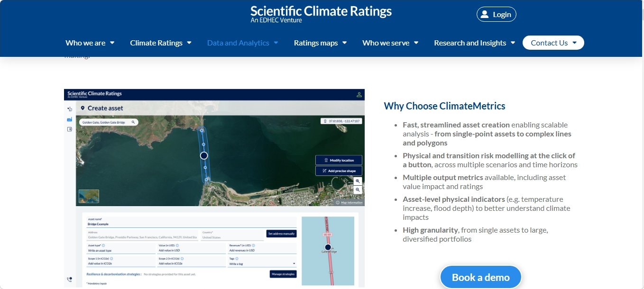
Task: Click the magnifier icon in the Golden Gate search box
Action: coord(133,122)
